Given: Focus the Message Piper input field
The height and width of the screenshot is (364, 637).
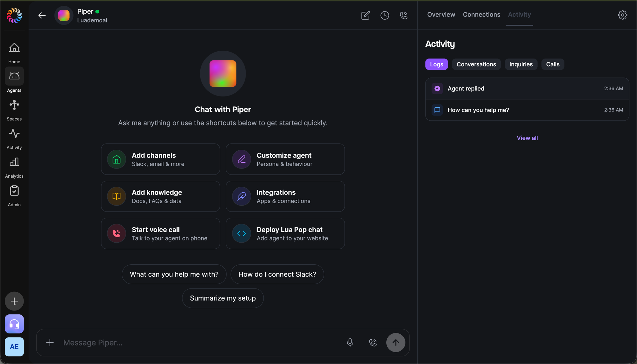Looking at the screenshot, I should point(201,343).
